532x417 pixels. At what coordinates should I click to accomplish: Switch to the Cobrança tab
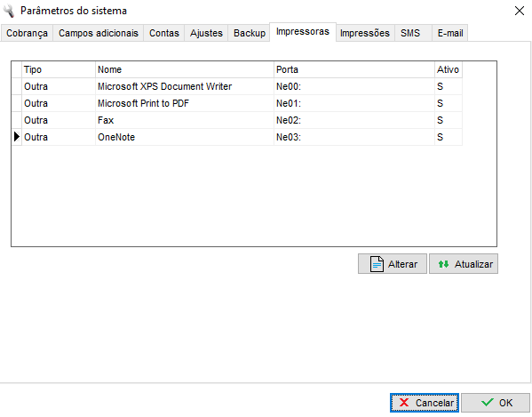(x=27, y=33)
